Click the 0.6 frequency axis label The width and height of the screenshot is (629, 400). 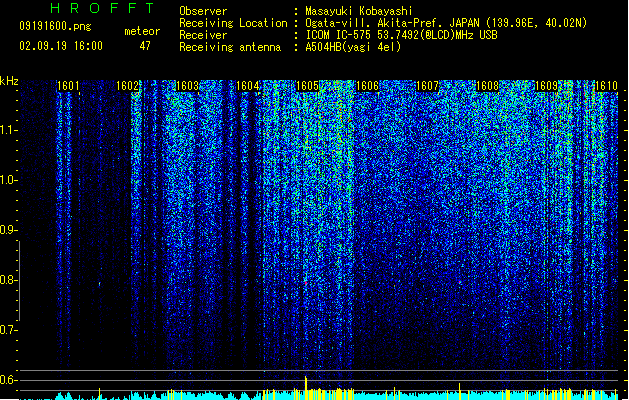point(8,380)
